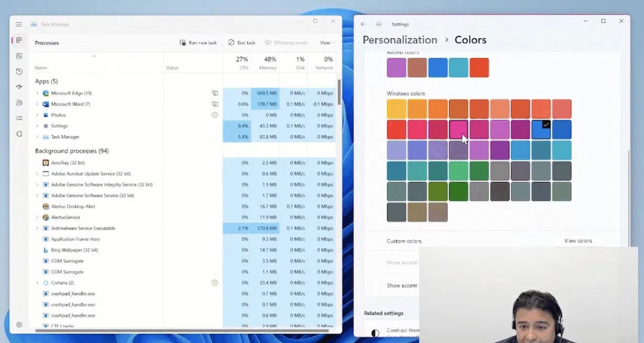Click the 8.4% CPU cell for Settings

(x=237, y=126)
